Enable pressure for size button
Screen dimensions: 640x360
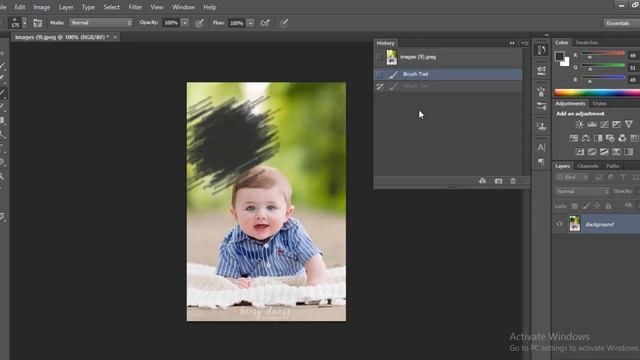[x=284, y=23]
